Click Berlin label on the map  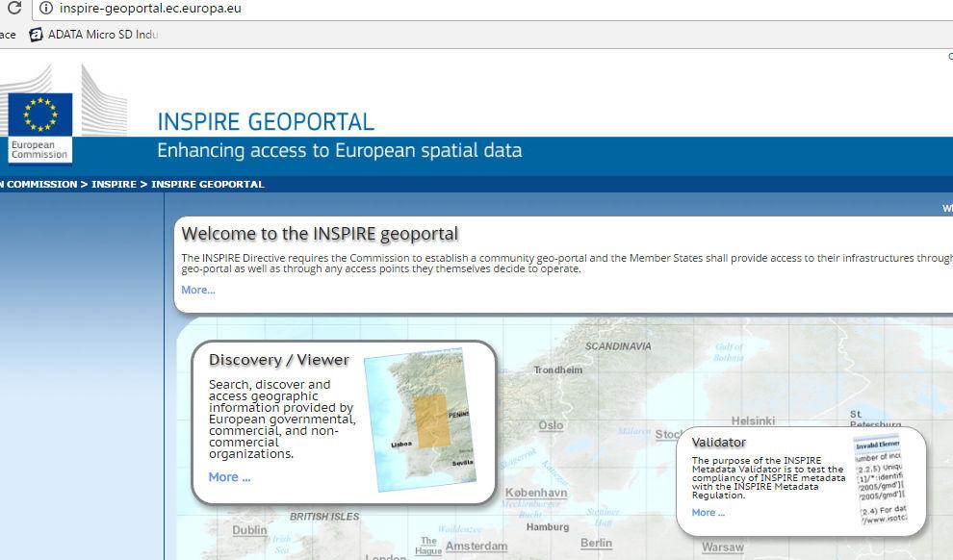[x=596, y=543]
